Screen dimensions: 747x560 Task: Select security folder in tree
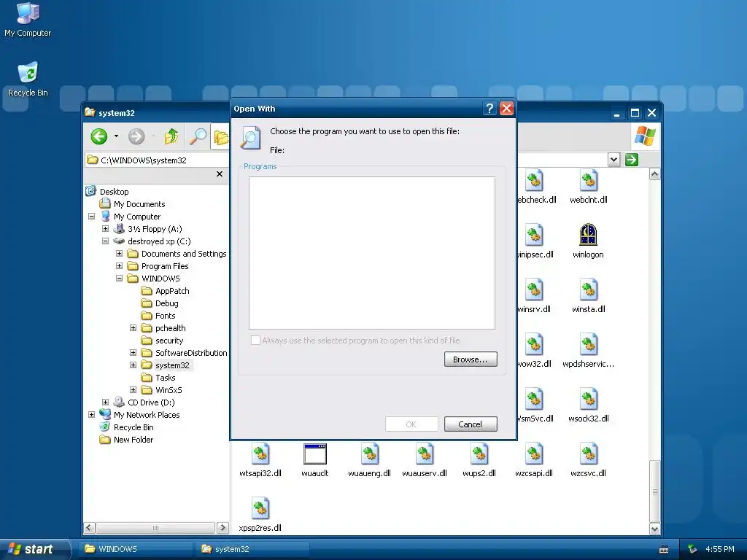click(x=169, y=340)
